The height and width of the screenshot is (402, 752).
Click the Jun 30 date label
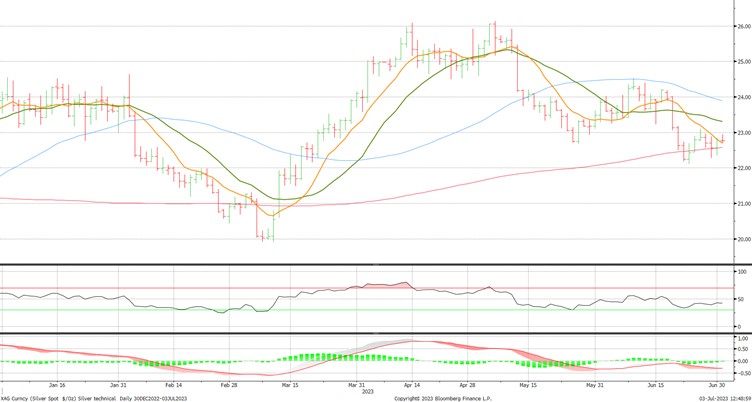coord(717,385)
